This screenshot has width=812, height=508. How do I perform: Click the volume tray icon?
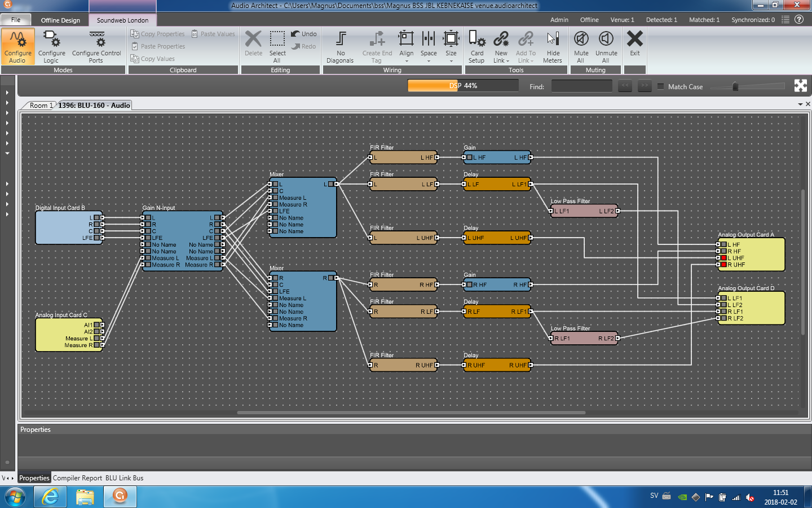click(750, 497)
